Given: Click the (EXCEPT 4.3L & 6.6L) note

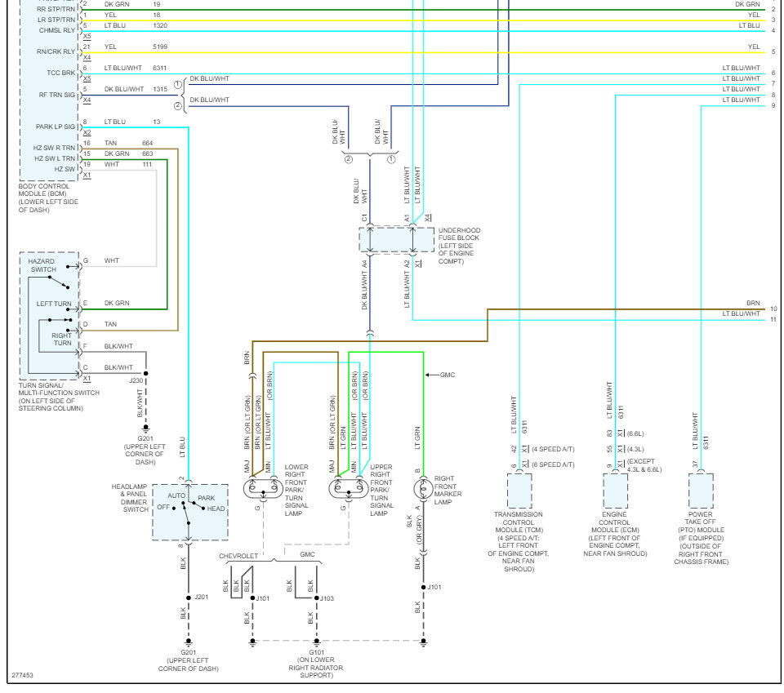Looking at the screenshot, I should 644,465.
